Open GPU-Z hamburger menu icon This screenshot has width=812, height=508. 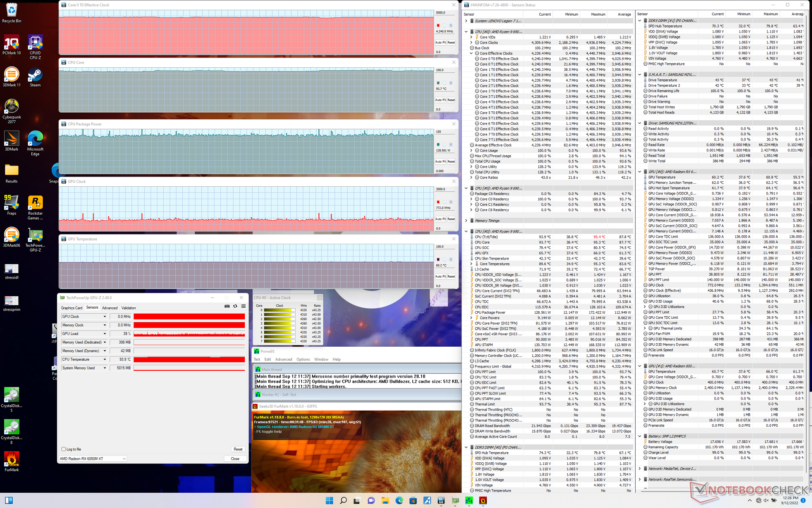(x=243, y=306)
